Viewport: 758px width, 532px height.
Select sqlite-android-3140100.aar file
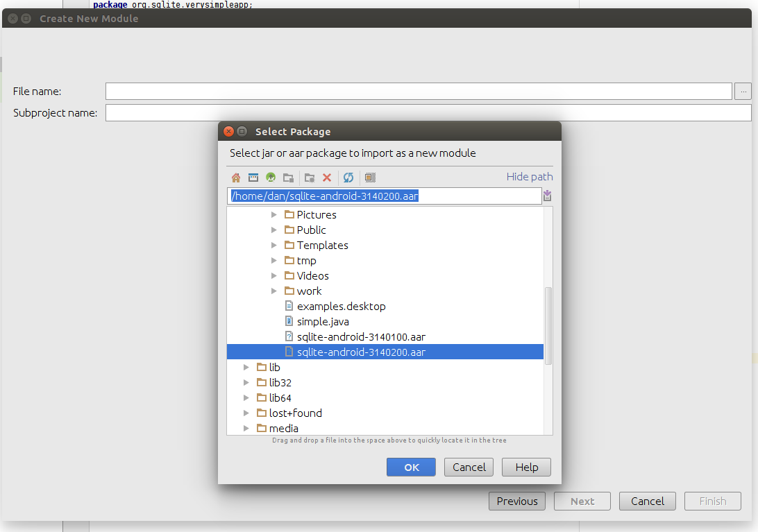[x=360, y=337]
